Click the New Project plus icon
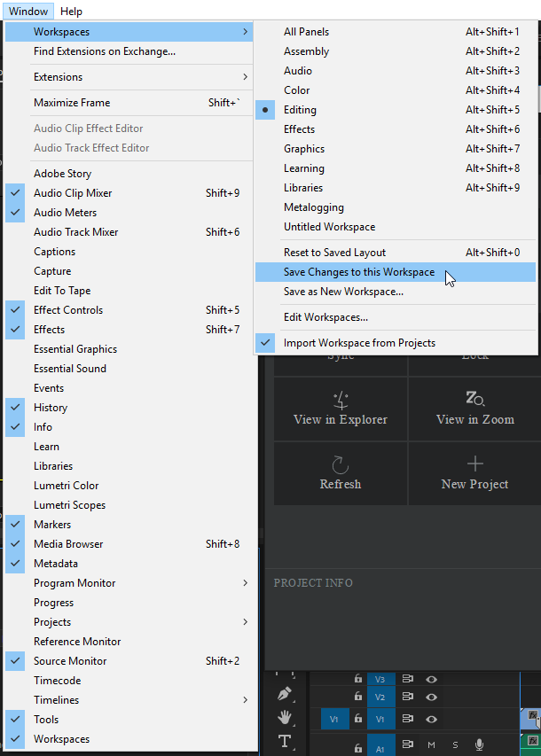541x756 pixels. (x=475, y=464)
